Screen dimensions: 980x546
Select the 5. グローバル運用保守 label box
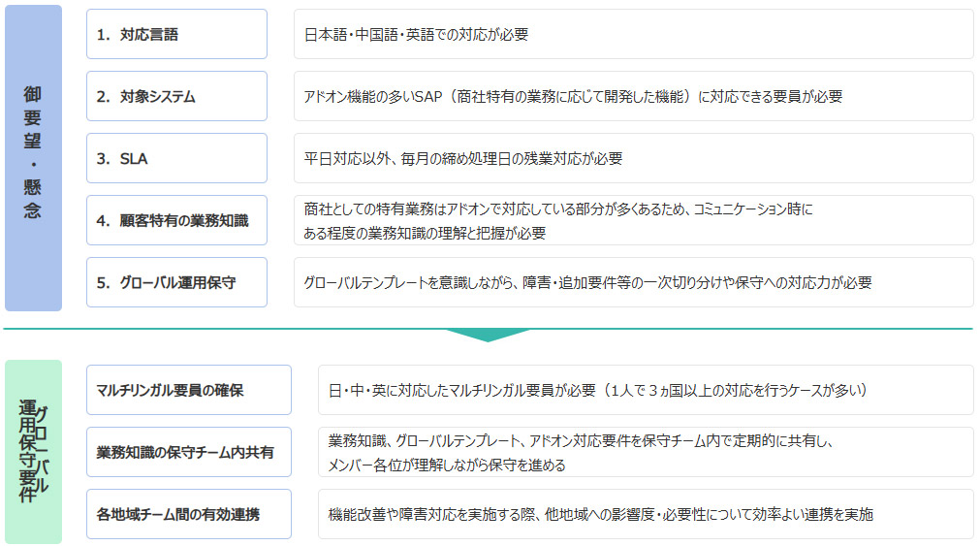click(176, 282)
